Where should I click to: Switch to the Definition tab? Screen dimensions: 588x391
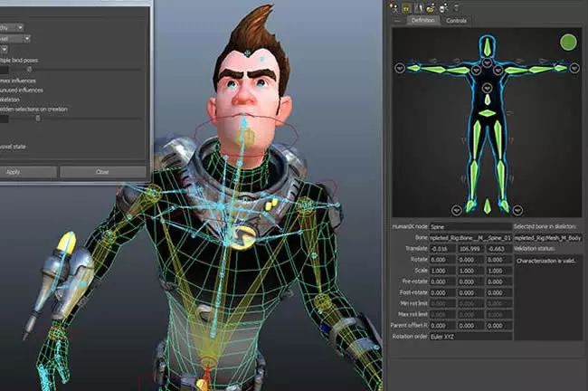point(422,19)
